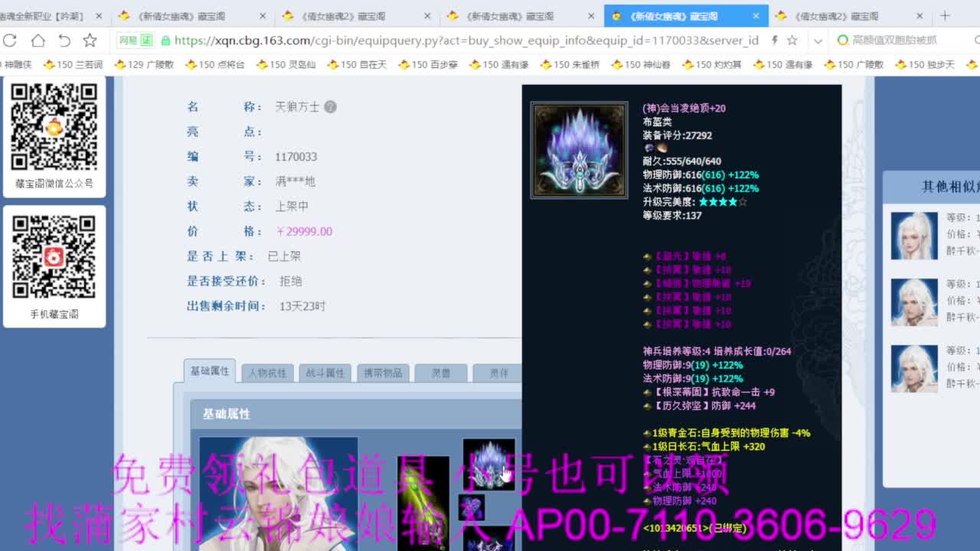
Task: Click the white-haired character portrait in 基础属性
Action: pyautogui.click(x=278, y=494)
